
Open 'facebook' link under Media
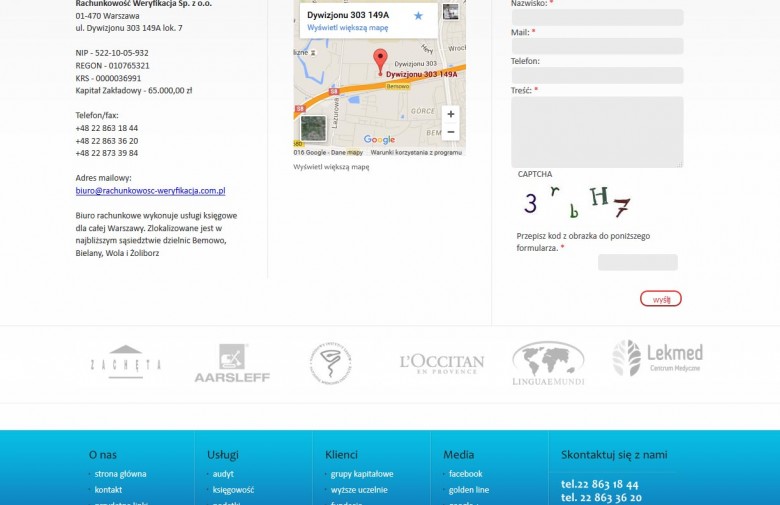(x=465, y=474)
